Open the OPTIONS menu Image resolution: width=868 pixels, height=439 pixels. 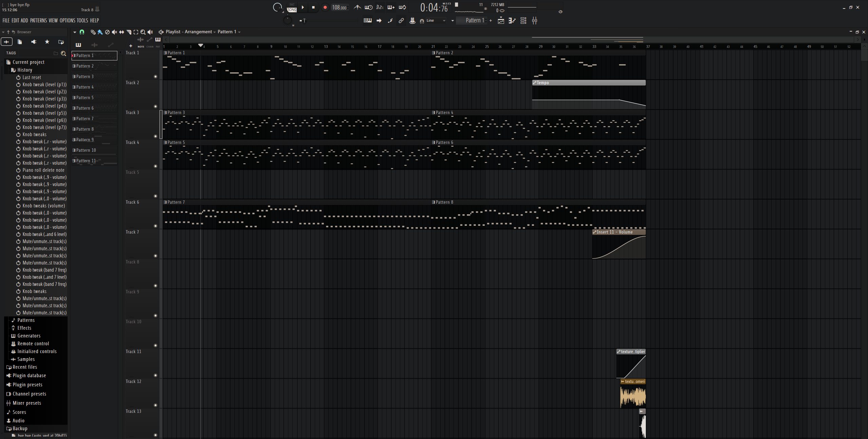67,20
